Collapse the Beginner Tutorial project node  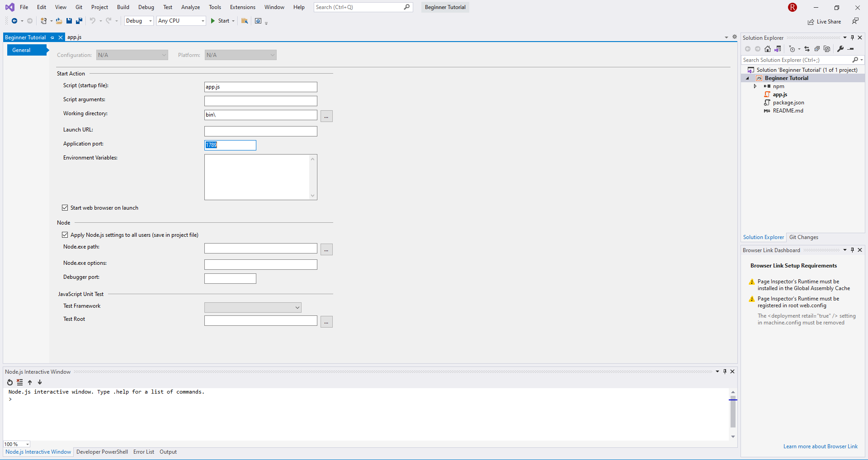tap(747, 78)
